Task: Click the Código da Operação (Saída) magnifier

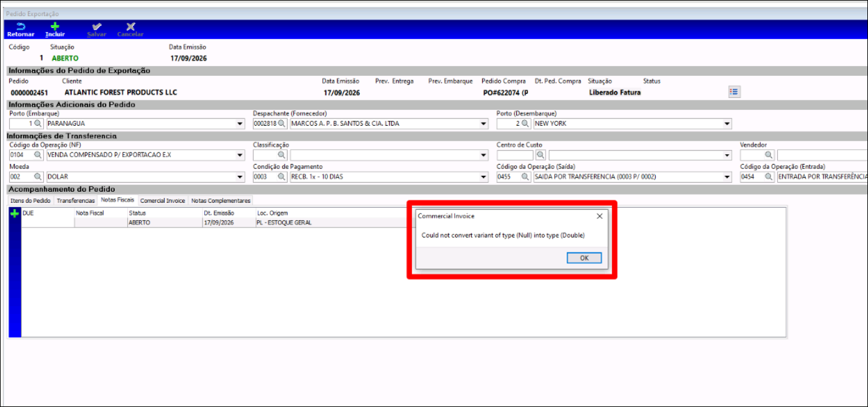Action: click(x=525, y=177)
